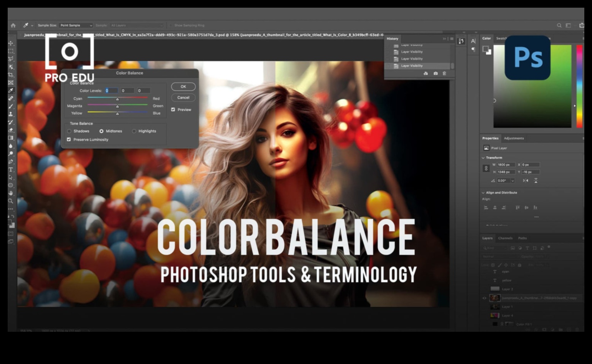Delete current state in History panel

click(444, 73)
